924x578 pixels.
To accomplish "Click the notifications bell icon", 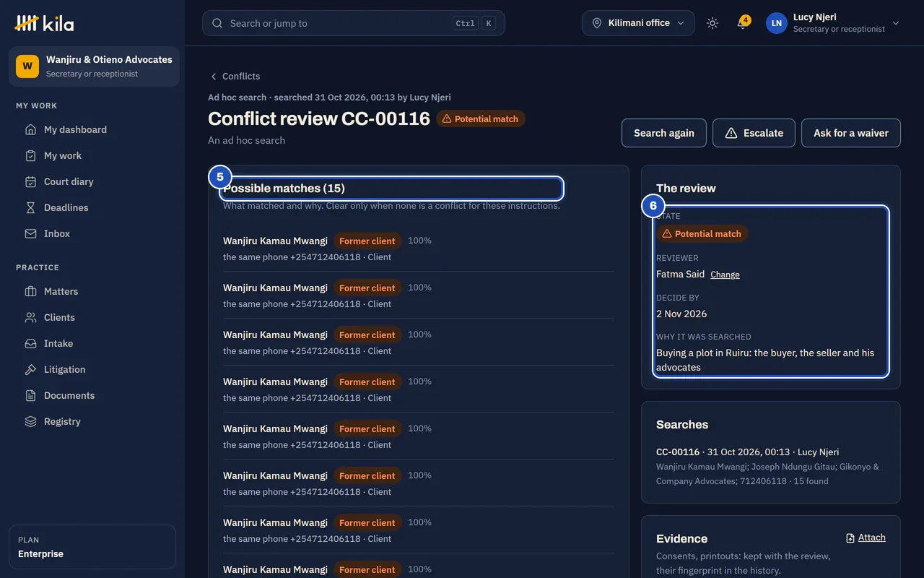I will pyautogui.click(x=742, y=23).
